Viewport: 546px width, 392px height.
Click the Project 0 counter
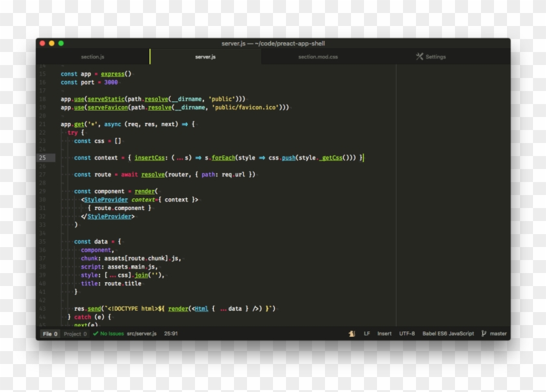[x=74, y=333]
